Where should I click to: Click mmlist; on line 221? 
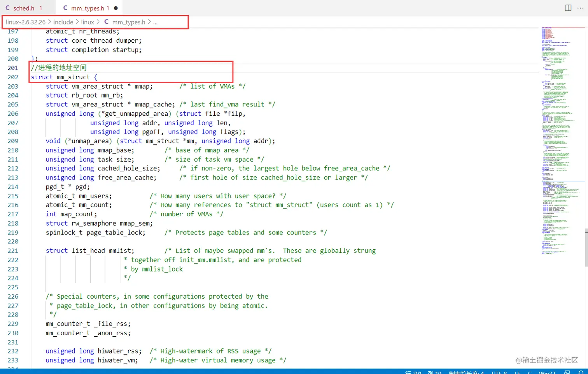[x=121, y=250]
